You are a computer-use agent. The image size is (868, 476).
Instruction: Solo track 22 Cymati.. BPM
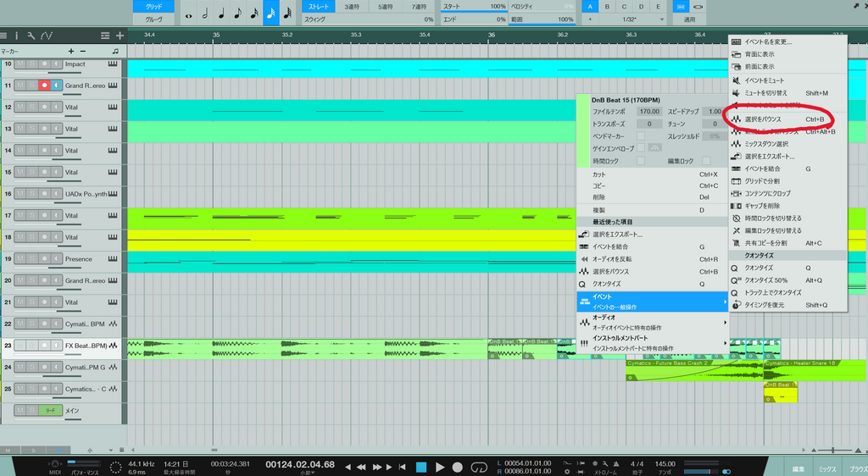[32, 324]
